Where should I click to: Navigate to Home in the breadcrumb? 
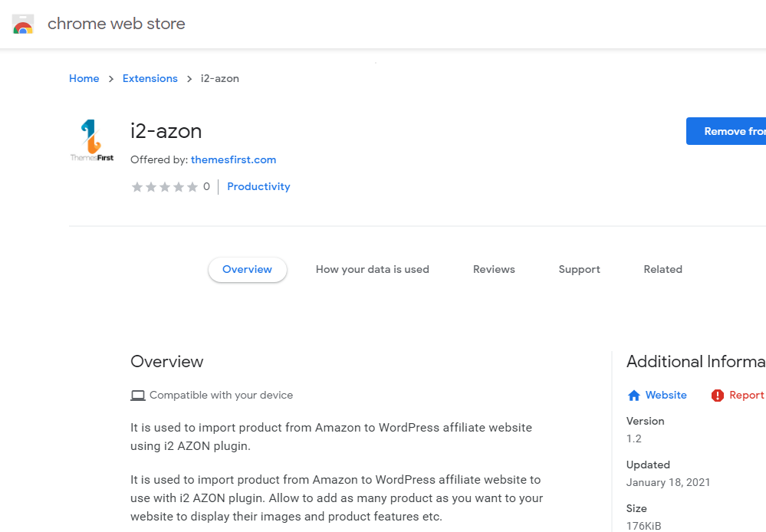(84, 79)
